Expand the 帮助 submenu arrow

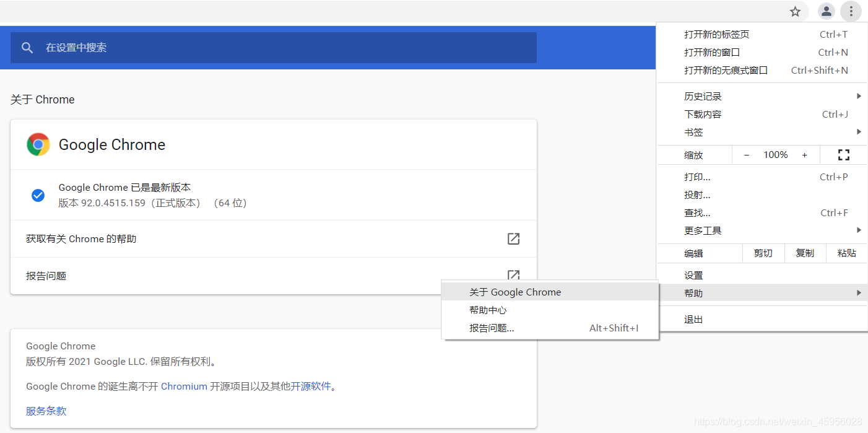859,293
